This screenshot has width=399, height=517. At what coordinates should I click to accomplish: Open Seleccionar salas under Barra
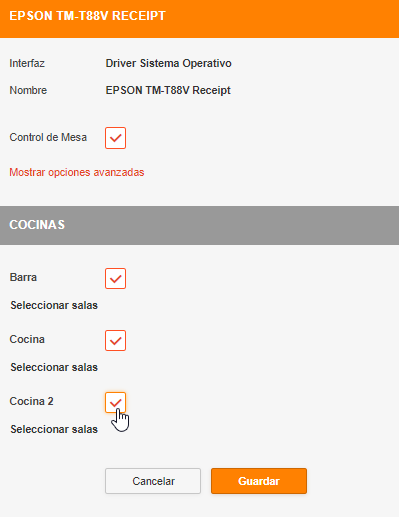coord(54,305)
